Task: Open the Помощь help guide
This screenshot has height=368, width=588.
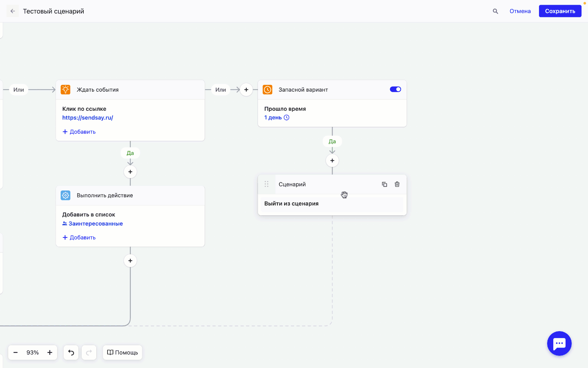Action: 122,352
